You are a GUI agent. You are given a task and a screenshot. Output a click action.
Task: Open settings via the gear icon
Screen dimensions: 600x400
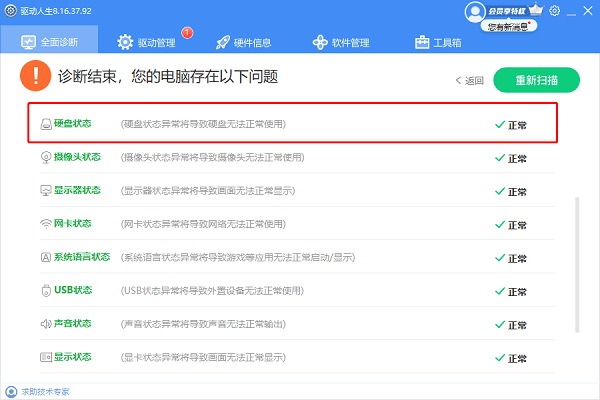tap(555, 11)
